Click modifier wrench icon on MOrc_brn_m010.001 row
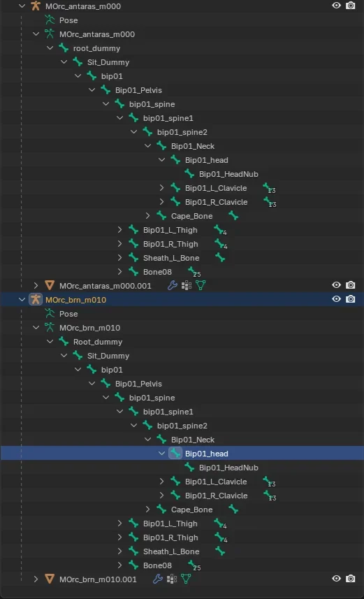364x599 pixels. pyautogui.click(x=158, y=579)
